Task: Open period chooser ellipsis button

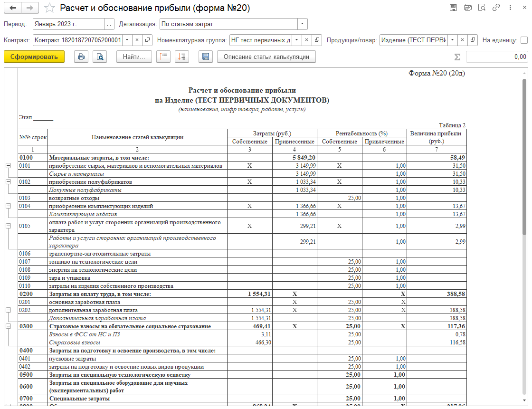Action: pos(109,24)
